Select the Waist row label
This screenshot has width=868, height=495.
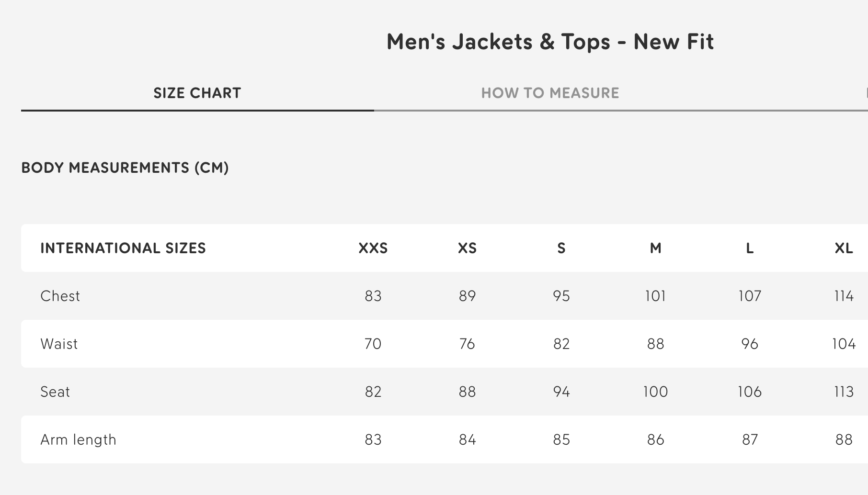[x=59, y=344]
